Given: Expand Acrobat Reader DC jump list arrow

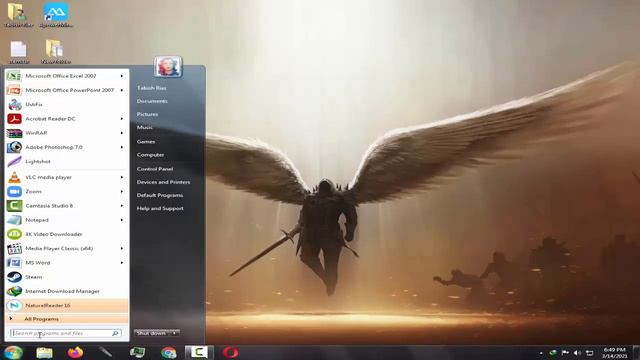Looking at the screenshot, I should tap(122, 119).
